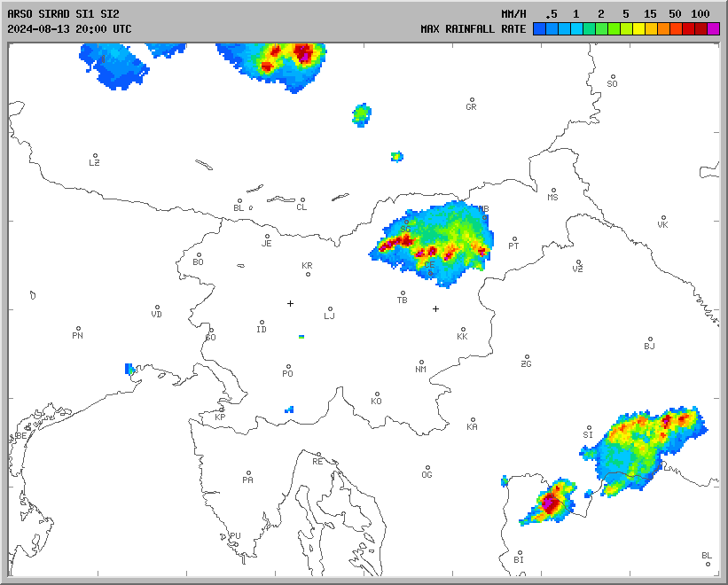The height and width of the screenshot is (585, 728).
Task: Click the LJ city marker circle
Action: pyautogui.click(x=331, y=309)
